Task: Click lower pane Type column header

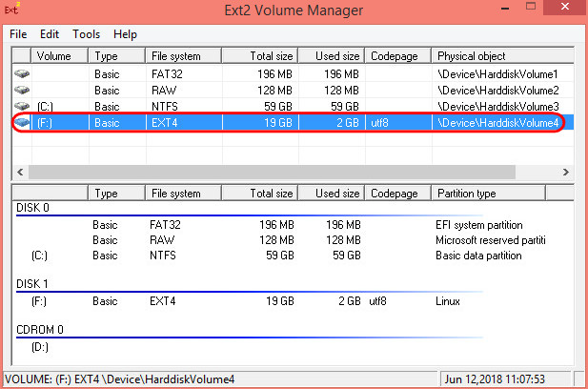Action: [117, 194]
